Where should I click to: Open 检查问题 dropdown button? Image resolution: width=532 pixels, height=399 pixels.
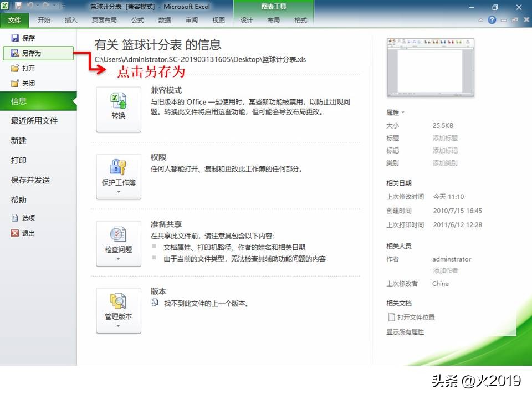[x=119, y=244]
